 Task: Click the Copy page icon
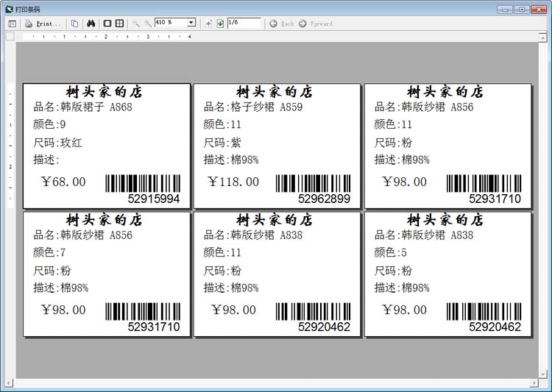click(74, 24)
